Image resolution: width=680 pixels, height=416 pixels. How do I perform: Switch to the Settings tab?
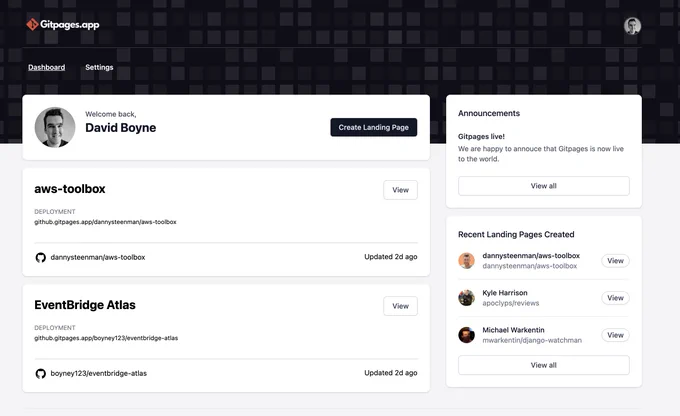point(99,67)
